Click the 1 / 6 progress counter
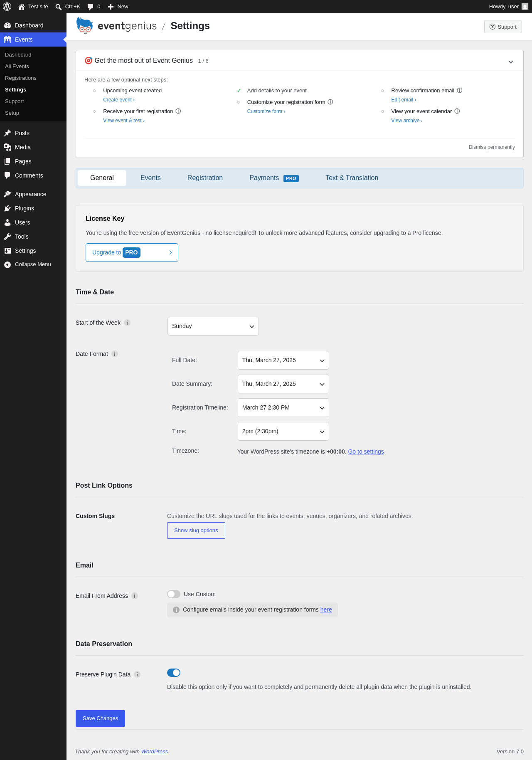Screen dimensions: 532x760 click(x=203, y=61)
